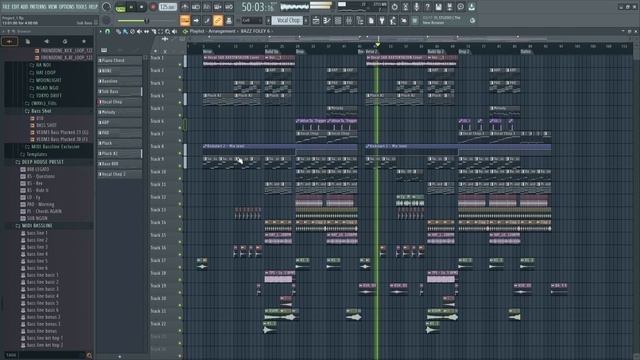Click the plus button beside Vocal Chop
The width and height of the screenshot is (640, 360).
coord(306,20)
